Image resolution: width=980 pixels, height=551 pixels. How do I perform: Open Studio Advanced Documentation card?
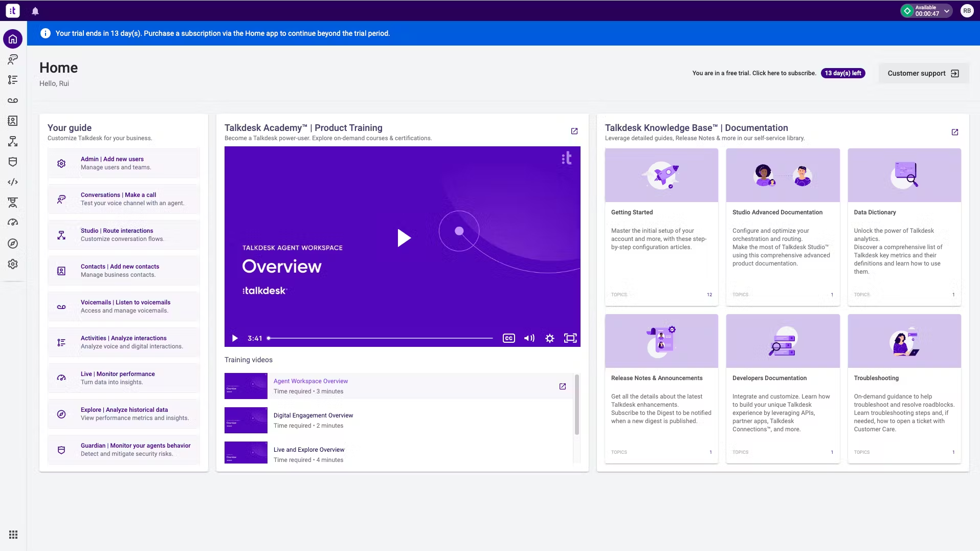[x=783, y=227]
